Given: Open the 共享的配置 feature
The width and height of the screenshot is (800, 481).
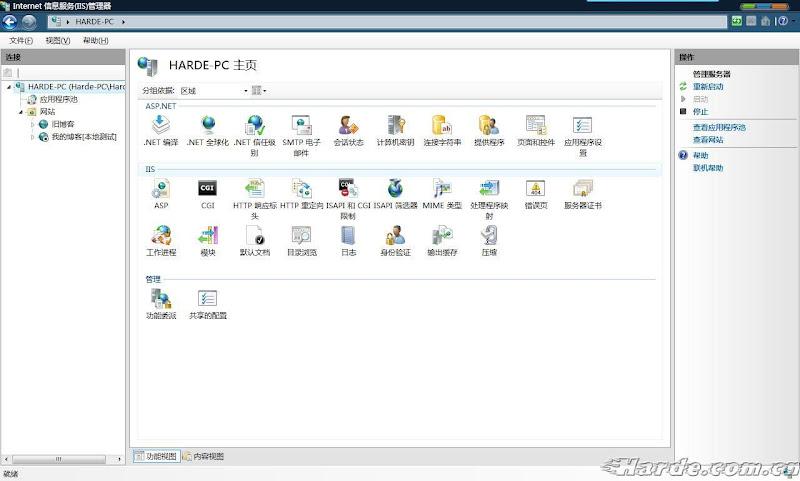Looking at the screenshot, I should point(208,304).
